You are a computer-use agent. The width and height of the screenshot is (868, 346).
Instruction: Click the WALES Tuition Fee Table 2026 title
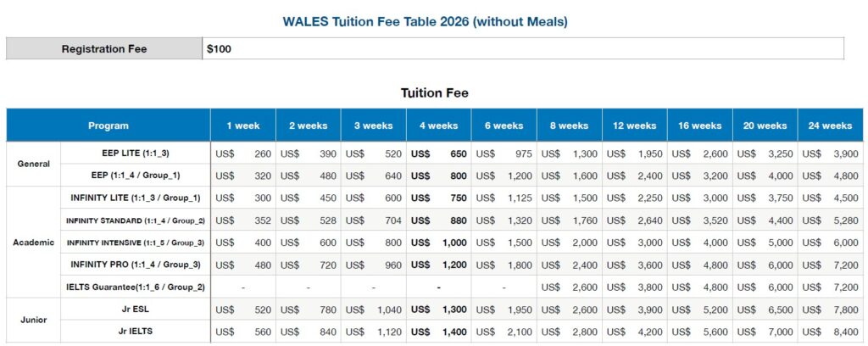pyautogui.click(x=433, y=20)
